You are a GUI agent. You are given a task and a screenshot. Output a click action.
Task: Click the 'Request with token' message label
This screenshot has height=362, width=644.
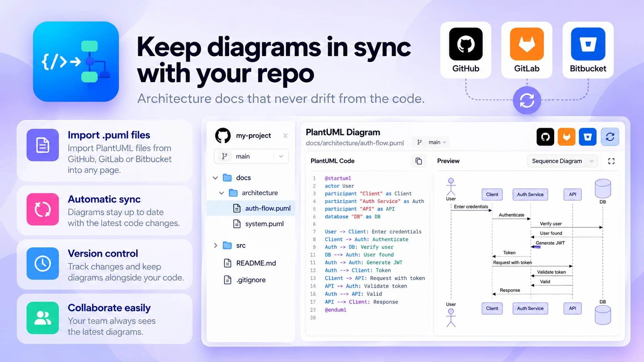tap(512, 262)
